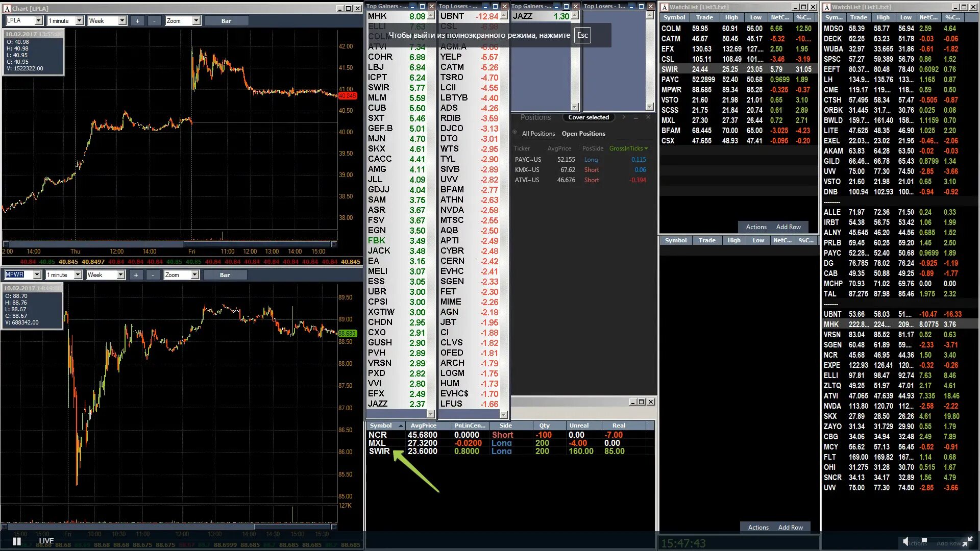
Task: Sort by GrossInTicks column arrow
Action: 646,148
